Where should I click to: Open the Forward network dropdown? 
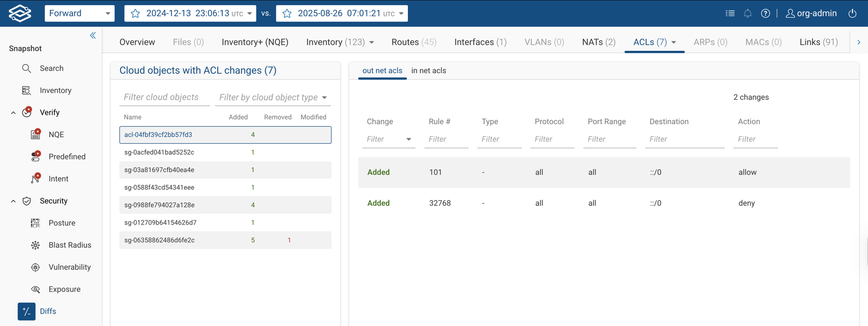(x=79, y=14)
